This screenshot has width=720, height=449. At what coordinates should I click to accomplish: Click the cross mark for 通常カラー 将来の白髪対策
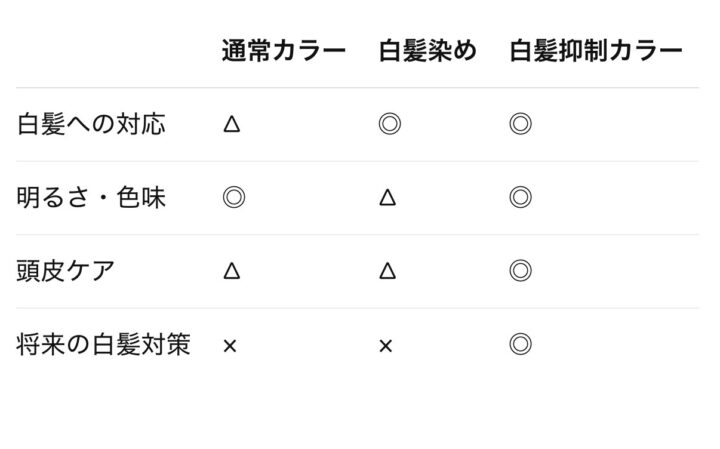pyautogui.click(x=230, y=346)
